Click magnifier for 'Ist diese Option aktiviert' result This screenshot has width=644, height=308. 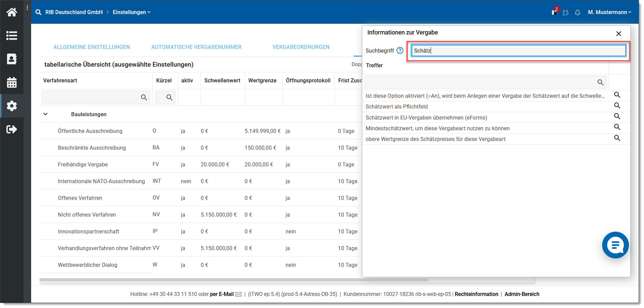617,95
